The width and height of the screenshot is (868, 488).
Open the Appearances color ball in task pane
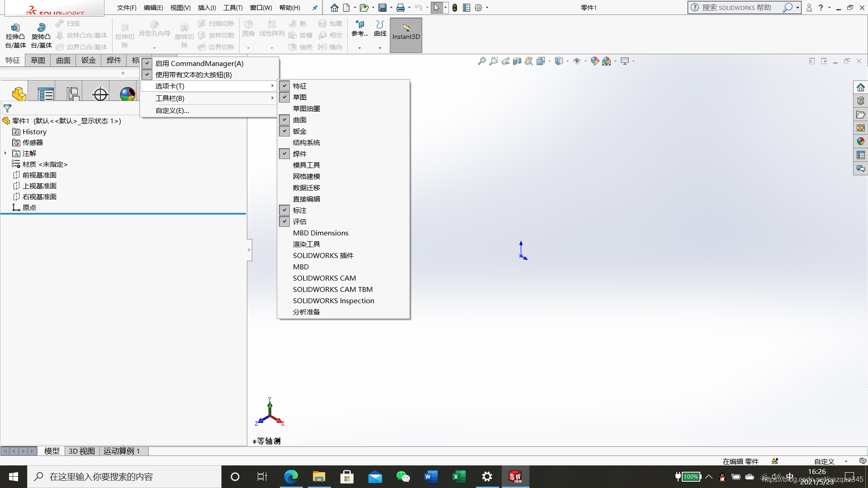pos(860,141)
